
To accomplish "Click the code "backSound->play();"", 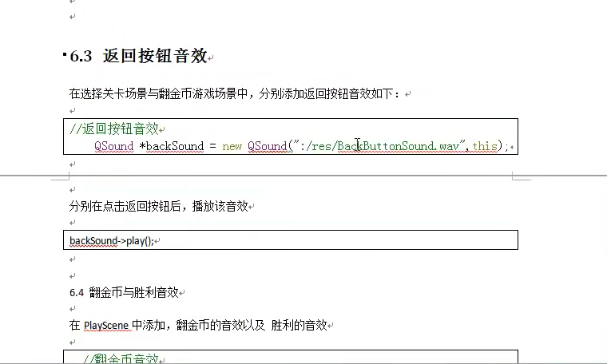I will [x=112, y=240].
